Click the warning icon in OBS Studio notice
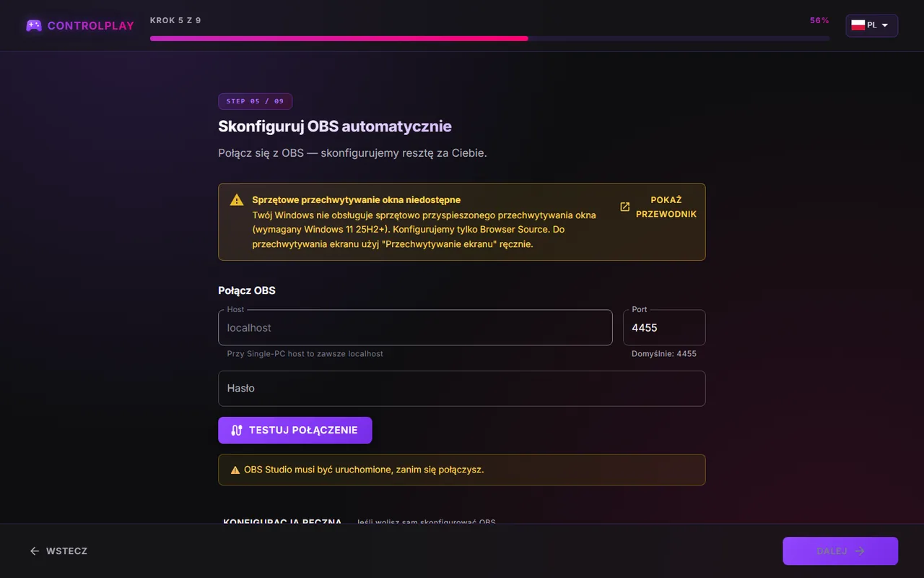 coord(235,470)
